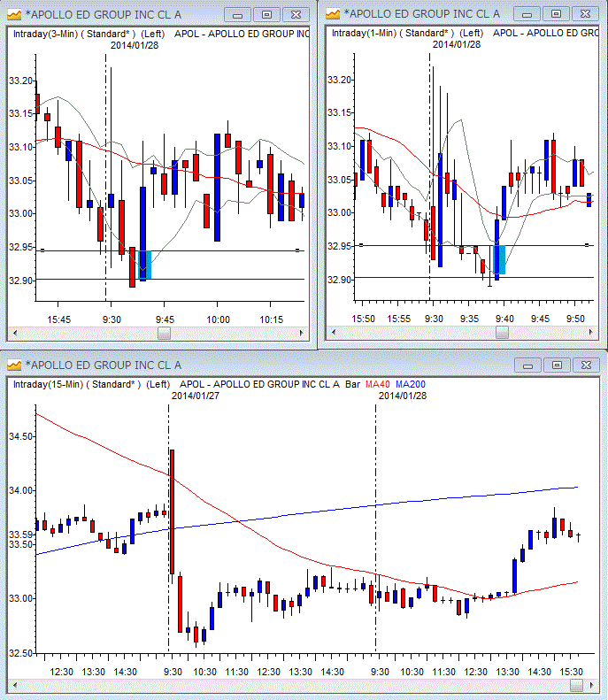Click the (Standard*) label in the 3-Min chart header
Image resolution: width=608 pixels, height=700 pixels.
click(112, 34)
